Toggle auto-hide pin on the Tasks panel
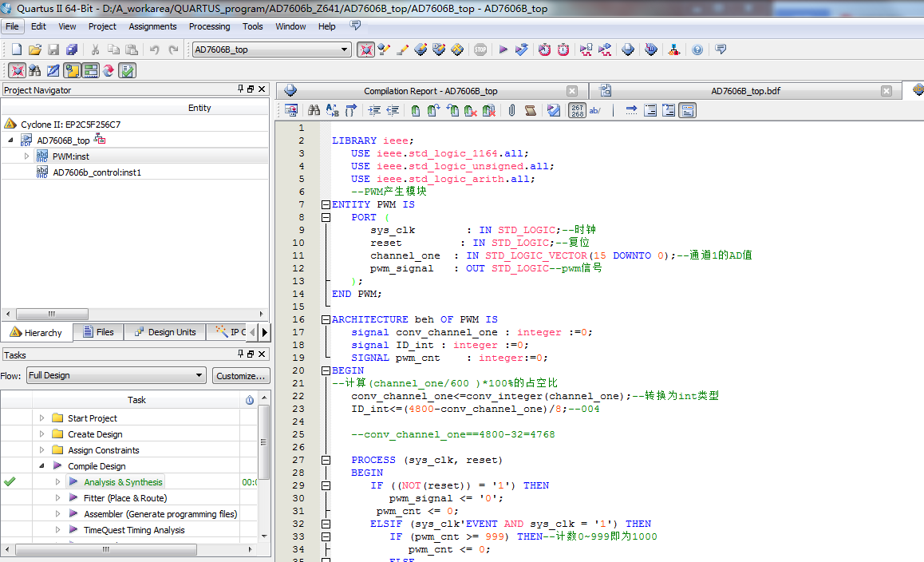This screenshot has width=924, height=562. [240, 354]
